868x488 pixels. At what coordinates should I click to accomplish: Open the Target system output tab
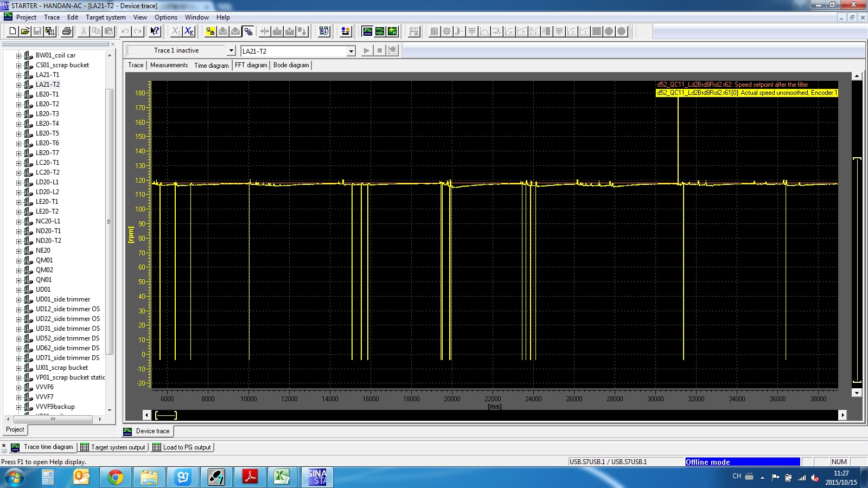tap(113, 447)
